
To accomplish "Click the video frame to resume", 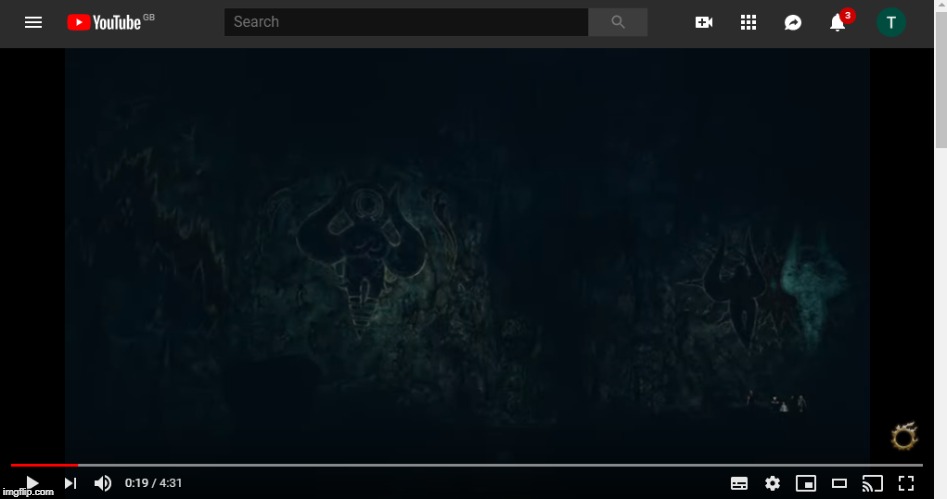I will pyautogui.click(x=467, y=254).
